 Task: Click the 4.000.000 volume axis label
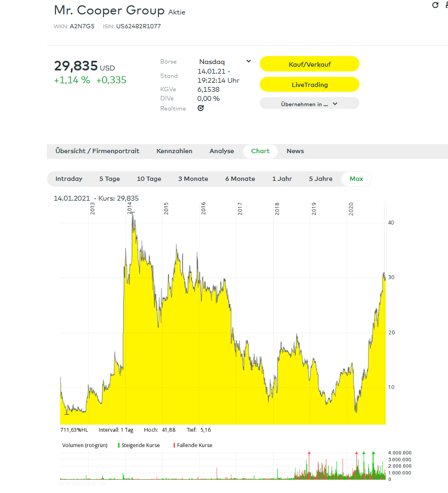tap(399, 453)
